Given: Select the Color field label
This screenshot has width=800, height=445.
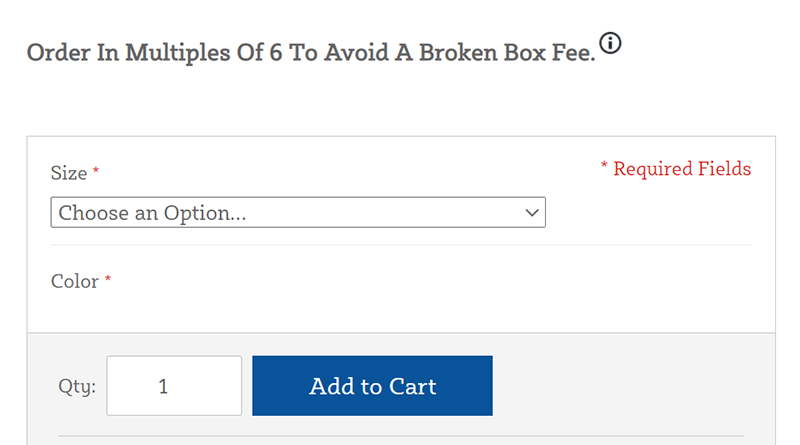Looking at the screenshot, I should point(74,281).
